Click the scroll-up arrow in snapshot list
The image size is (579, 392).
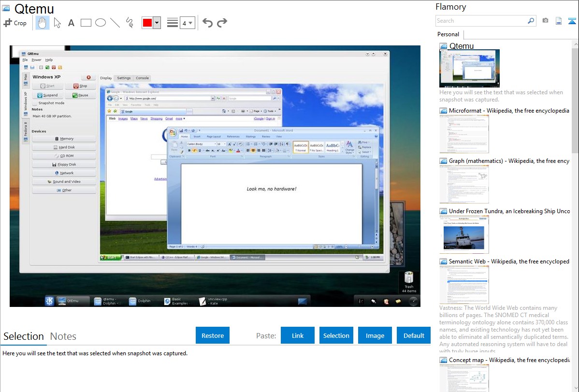[575, 44]
